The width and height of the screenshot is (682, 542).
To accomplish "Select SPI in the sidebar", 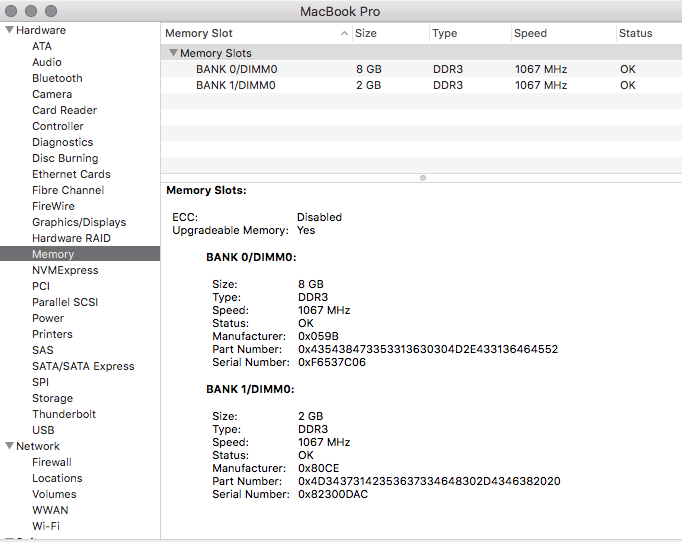I will click(40, 382).
